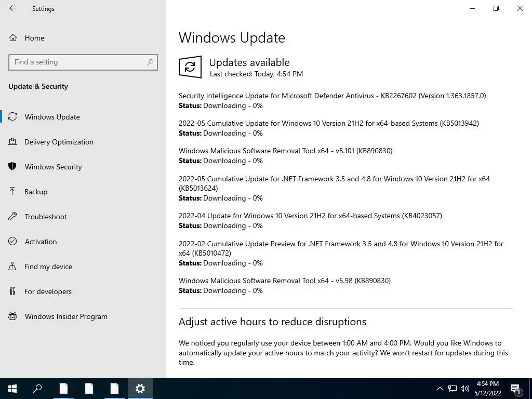
Task: Click the For developers icon
Action: pyautogui.click(x=12, y=291)
